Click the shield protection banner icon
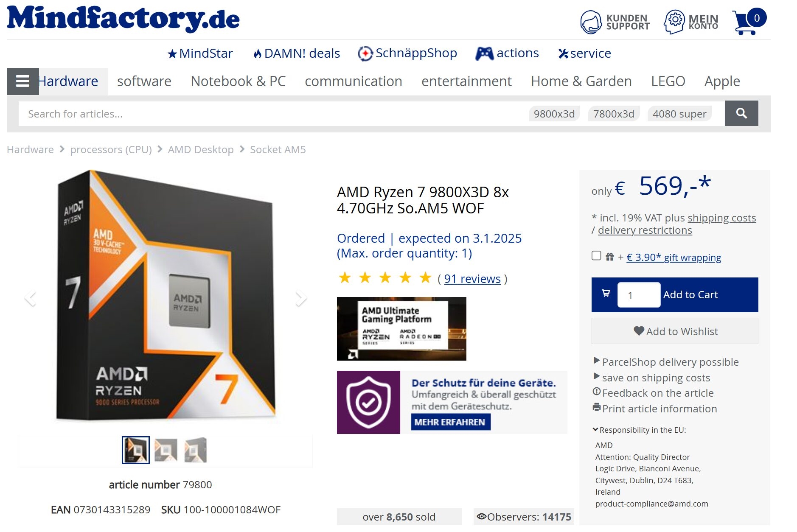The height and width of the screenshot is (532, 797). (368, 402)
